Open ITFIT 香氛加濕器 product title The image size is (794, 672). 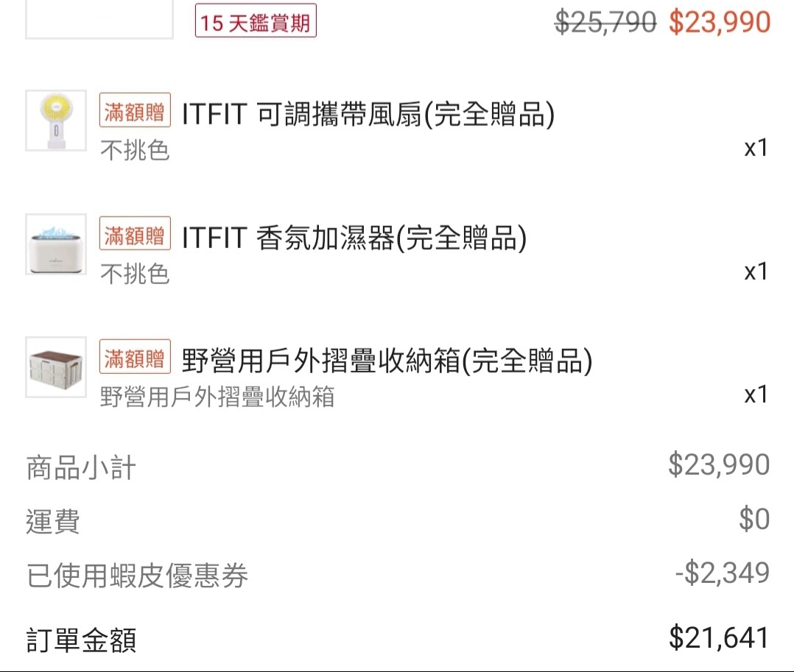point(354,237)
